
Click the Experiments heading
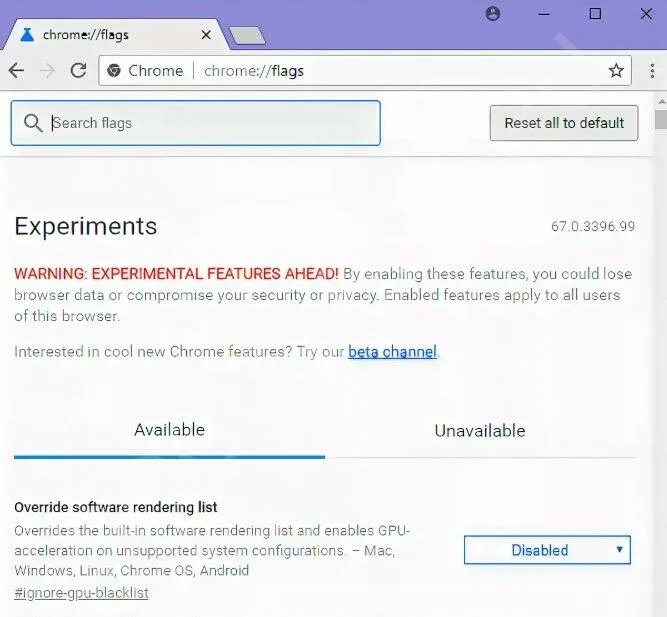[x=86, y=226]
